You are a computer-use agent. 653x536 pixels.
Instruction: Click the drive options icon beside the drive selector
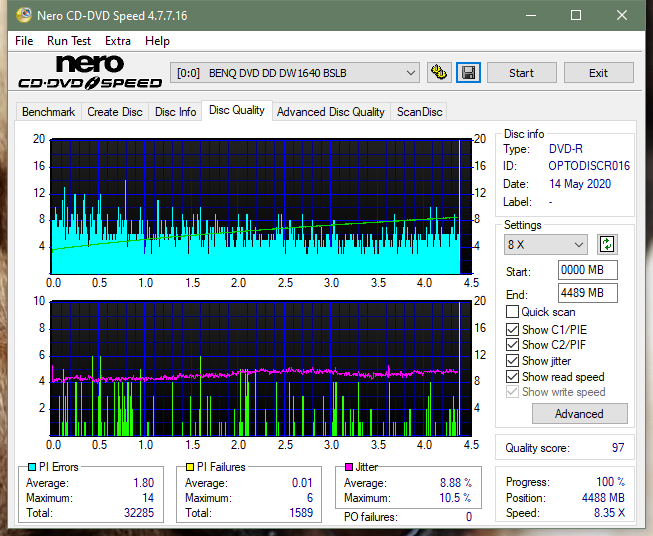coord(439,73)
